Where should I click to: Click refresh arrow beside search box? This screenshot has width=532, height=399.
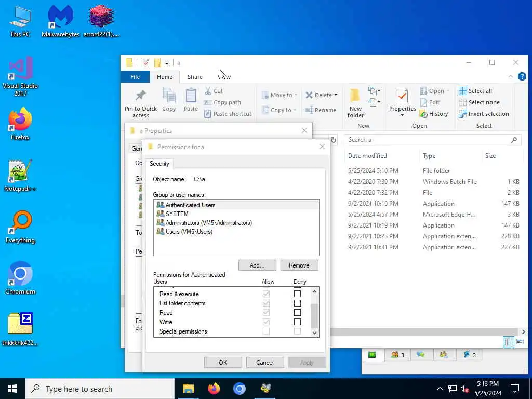click(334, 140)
